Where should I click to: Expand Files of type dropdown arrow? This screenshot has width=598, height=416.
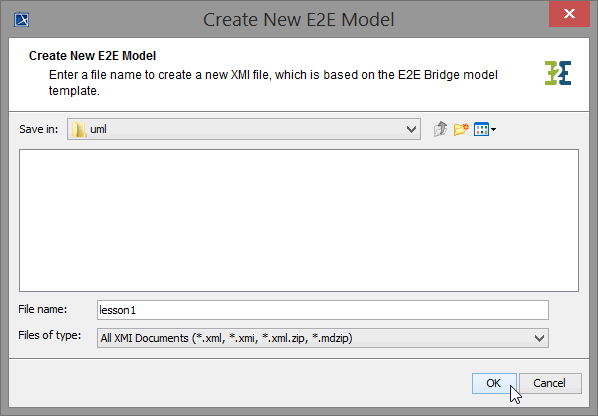(539, 338)
